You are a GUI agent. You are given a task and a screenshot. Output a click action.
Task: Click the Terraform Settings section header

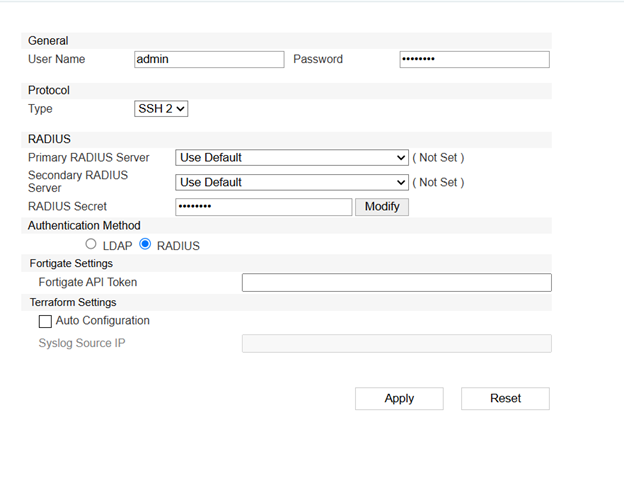click(x=73, y=302)
